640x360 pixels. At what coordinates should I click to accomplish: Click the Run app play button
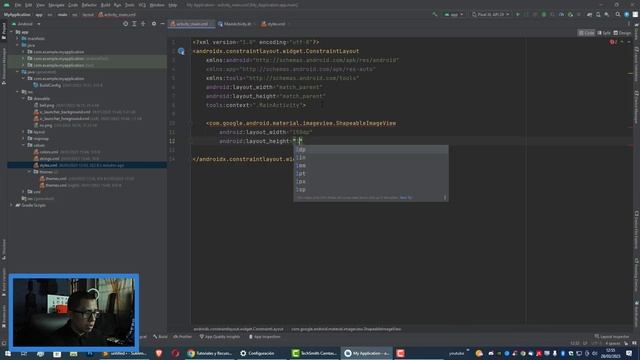click(518, 14)
